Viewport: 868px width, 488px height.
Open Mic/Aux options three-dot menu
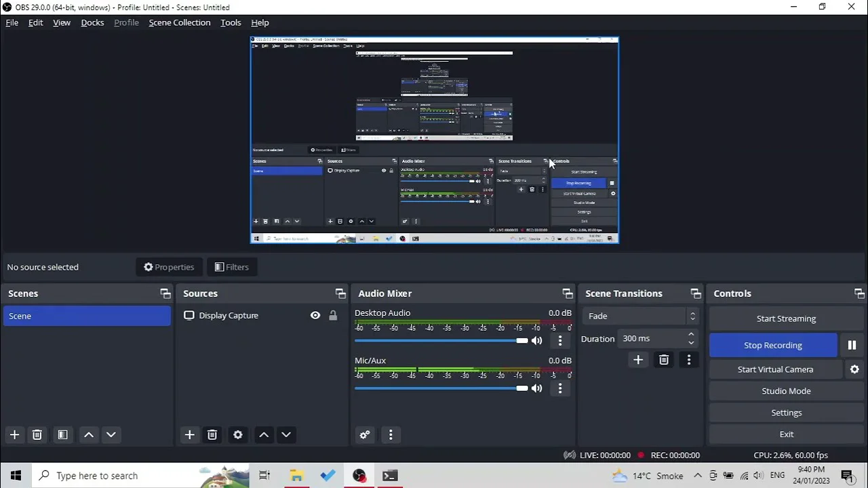559,388
